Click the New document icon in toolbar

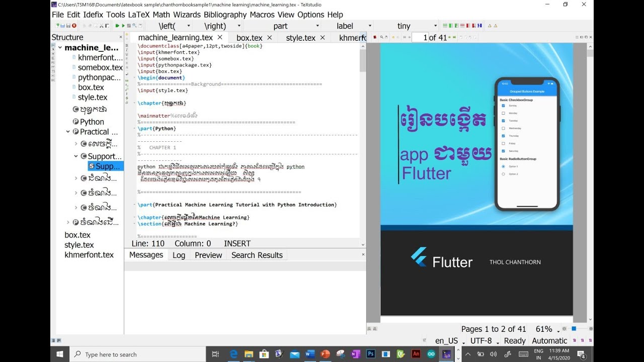click(57, 26)
